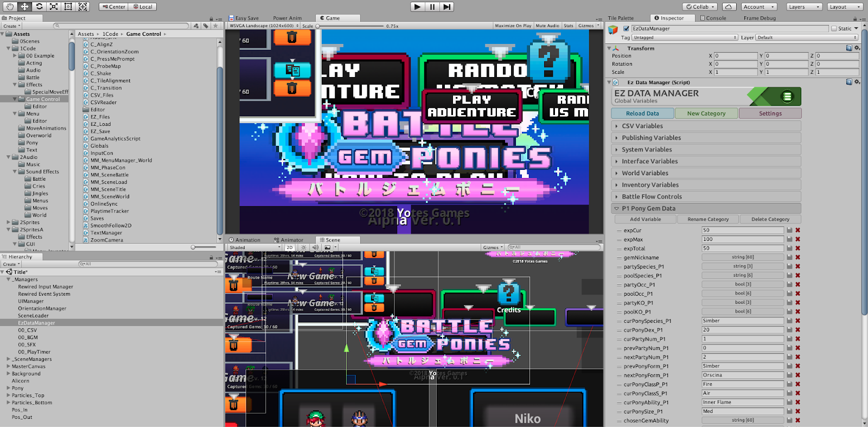
Task: Click the New Category button
Action: click(x=706, y=113)
